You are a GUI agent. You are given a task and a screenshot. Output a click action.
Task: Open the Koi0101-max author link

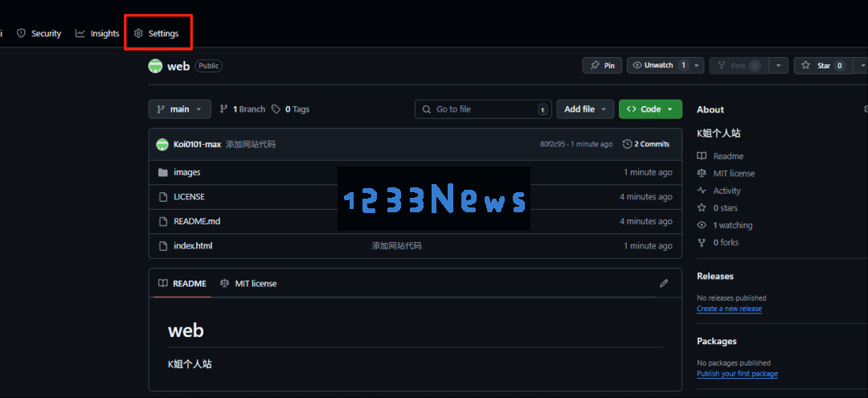[197, 145]
